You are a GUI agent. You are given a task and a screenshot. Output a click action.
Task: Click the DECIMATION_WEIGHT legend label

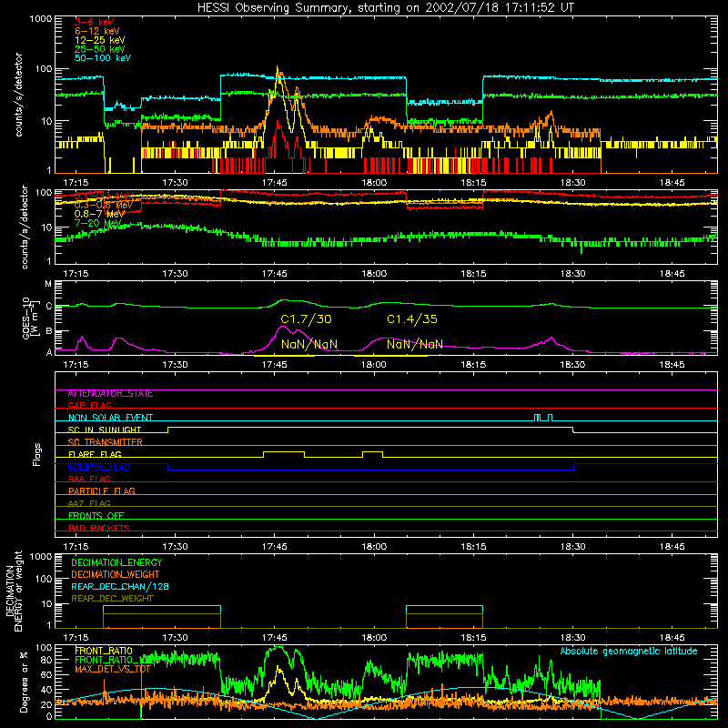tap(116, 574)
